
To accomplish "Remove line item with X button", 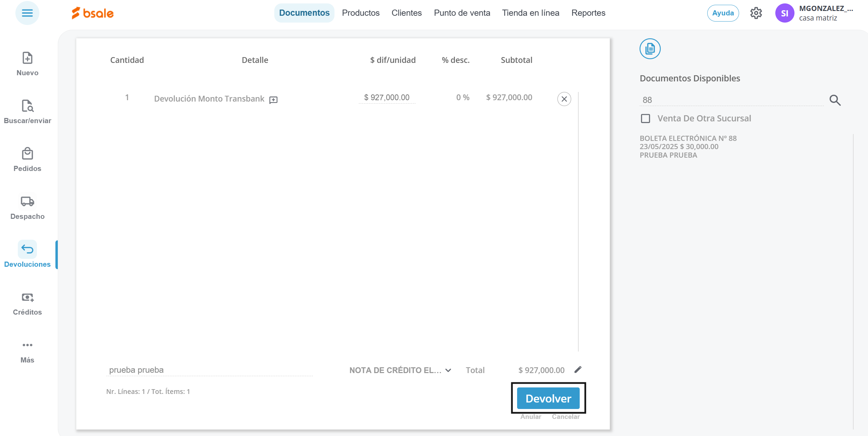I will coord(564,99).
